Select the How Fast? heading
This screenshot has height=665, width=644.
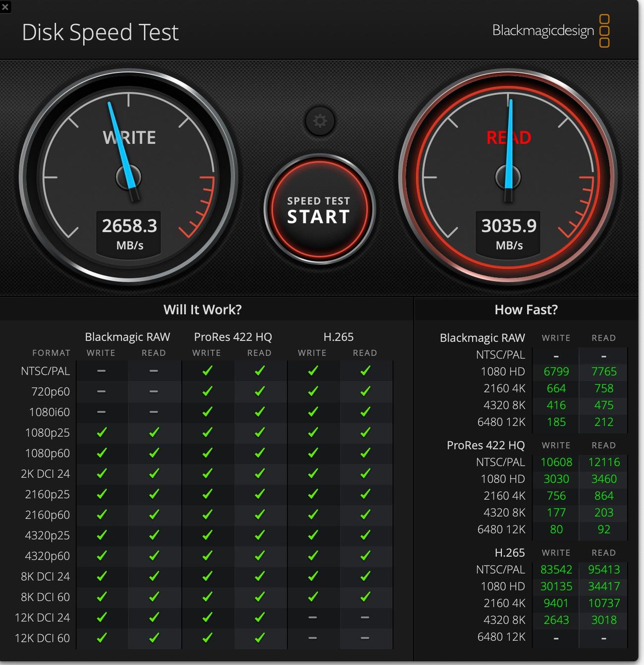click(x=526, y=309)
